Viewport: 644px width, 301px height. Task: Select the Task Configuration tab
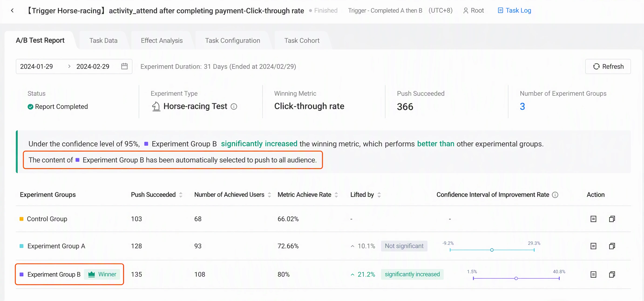233,40
